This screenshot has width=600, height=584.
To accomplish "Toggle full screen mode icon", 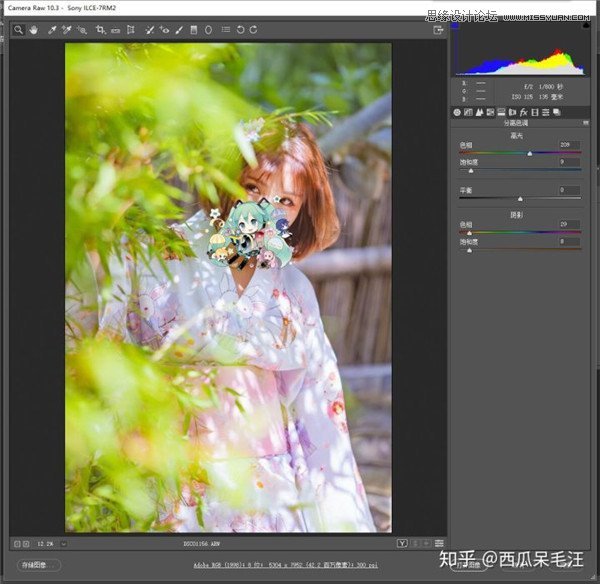I will point(439,30).
